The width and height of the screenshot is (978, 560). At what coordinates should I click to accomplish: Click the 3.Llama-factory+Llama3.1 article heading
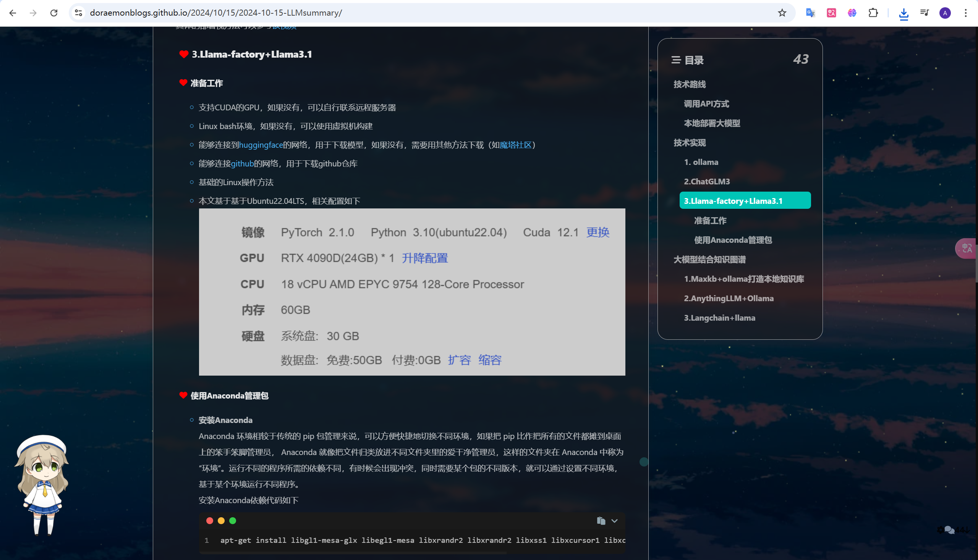(252, 54)
